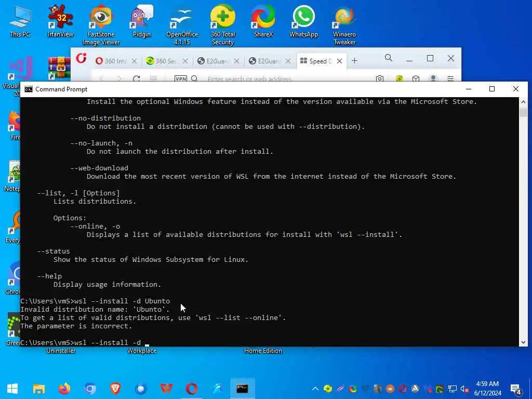Open WPS Office from the taskbar
The height and width of the screenshot is (399, 532).
[166, 389]
